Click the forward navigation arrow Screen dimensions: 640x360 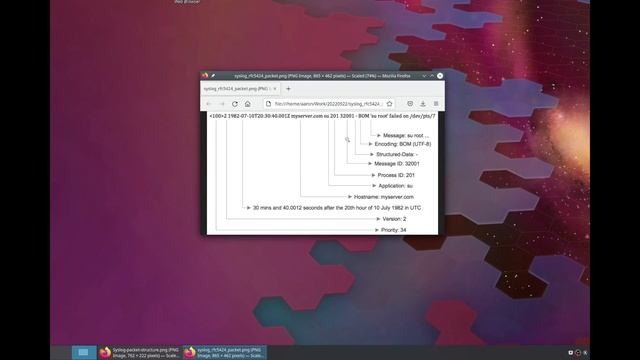[222, 104]
